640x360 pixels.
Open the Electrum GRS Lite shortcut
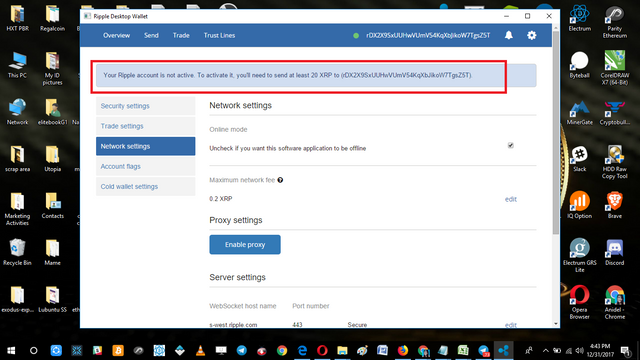pyautogui.click(x=580, y=256)
